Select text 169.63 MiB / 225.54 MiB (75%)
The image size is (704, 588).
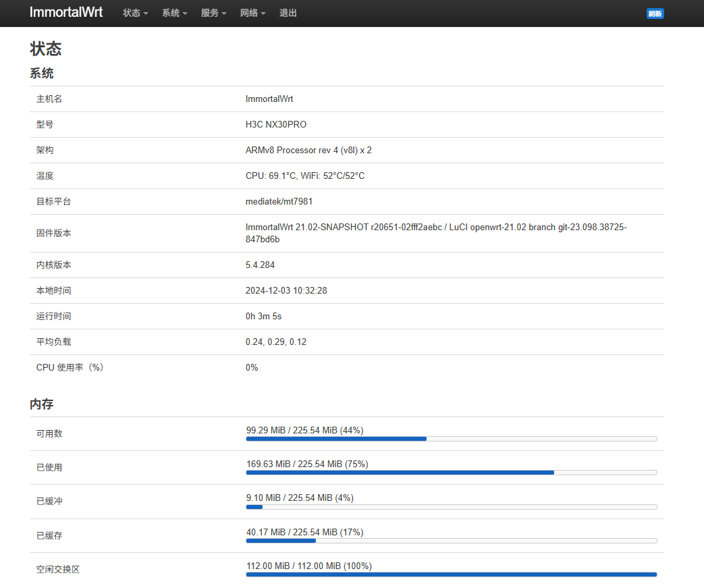click(307, 464)
